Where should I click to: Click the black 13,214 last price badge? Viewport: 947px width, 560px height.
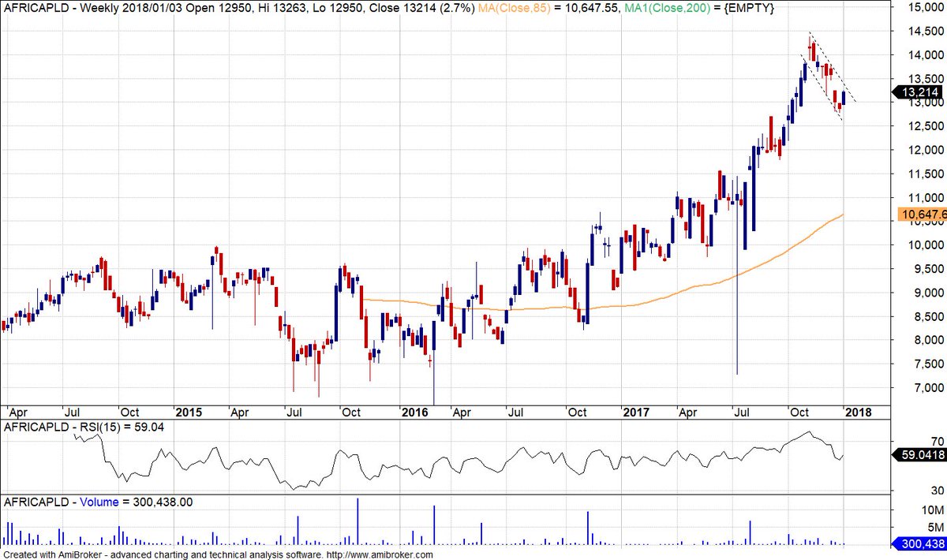pos(919,93)
